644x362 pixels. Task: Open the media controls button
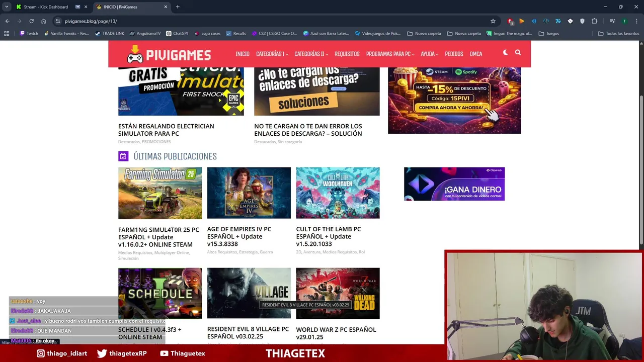(612, 21)
